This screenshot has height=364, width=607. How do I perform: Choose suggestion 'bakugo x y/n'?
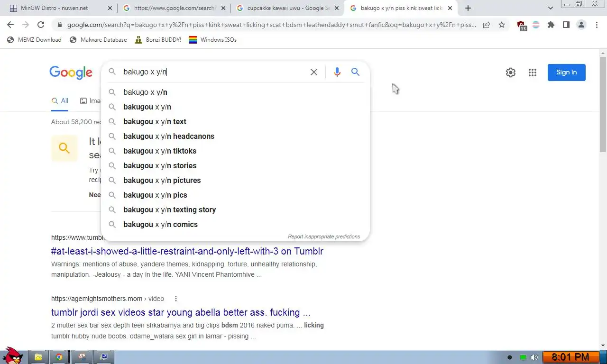click(x=235, y=92)
